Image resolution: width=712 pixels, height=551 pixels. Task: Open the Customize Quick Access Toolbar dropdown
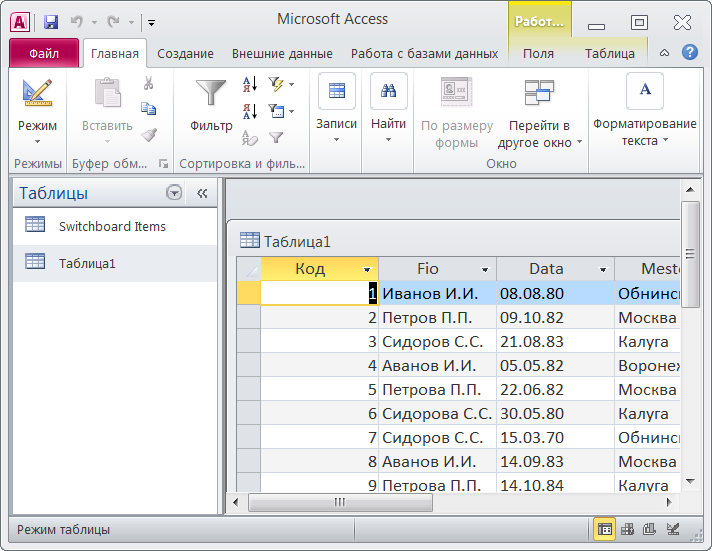(x=152, y=22)
